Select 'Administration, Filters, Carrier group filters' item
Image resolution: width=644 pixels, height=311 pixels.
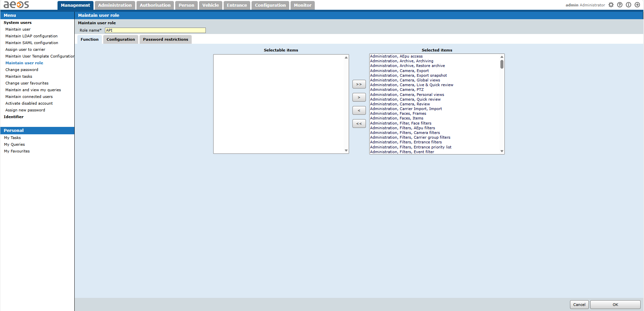coord(410,137)
